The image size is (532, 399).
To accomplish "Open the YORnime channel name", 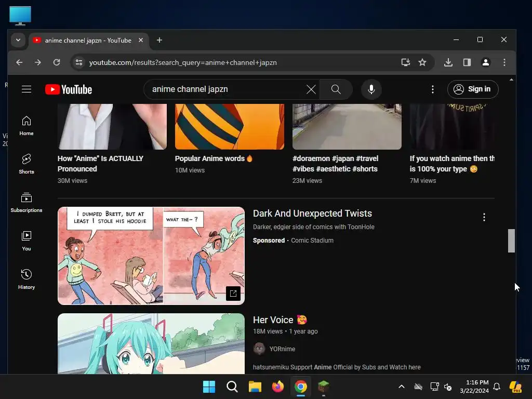I will pyautogui.click(x=282, y=349).
